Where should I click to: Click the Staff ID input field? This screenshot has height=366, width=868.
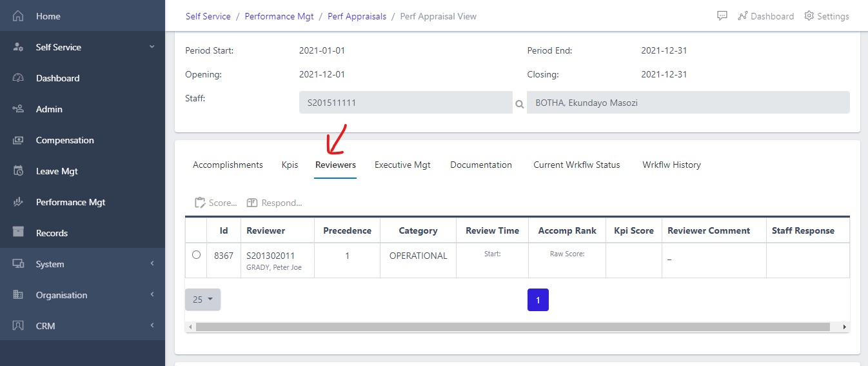point(405,103)
